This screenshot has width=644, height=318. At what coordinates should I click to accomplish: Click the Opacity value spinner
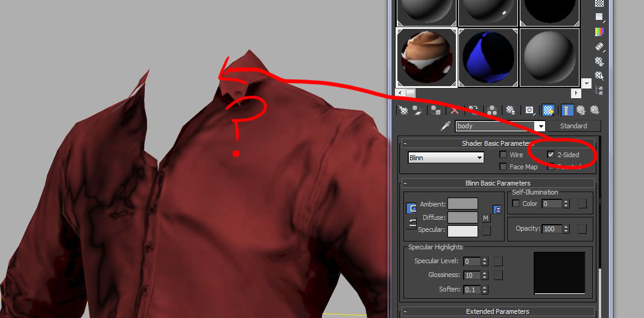click(x=566, y=229)
